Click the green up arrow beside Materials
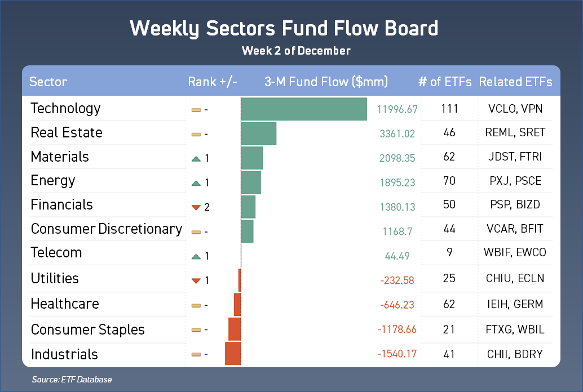The width and height of the screenshot is (583, 392). 196,159
